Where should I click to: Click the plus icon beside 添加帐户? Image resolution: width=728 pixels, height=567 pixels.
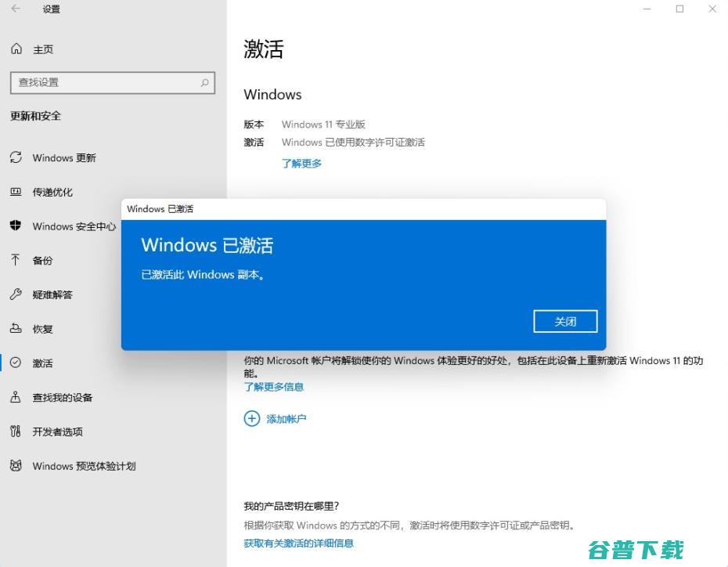coord(251,418)
